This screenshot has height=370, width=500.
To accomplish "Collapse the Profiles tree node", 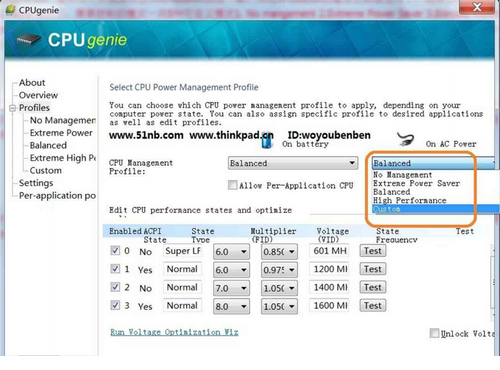I will pos(13,108).
